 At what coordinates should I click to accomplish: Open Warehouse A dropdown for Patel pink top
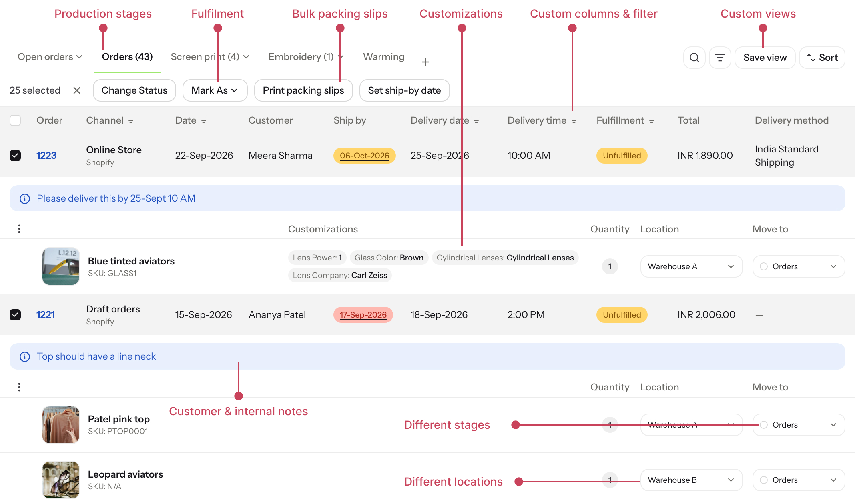[691, 425]
